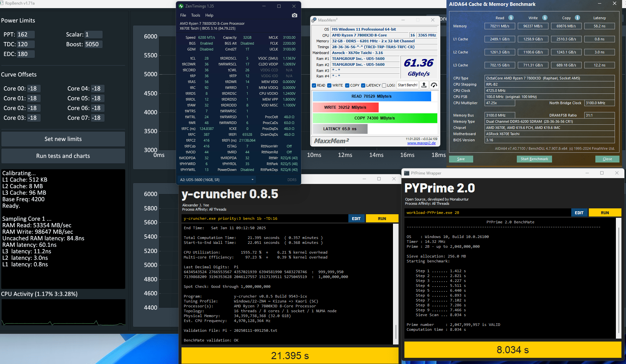The image size is (626, 364).
Task: Click Core 04 curve offset field
Action: click(x=97, y=89)
